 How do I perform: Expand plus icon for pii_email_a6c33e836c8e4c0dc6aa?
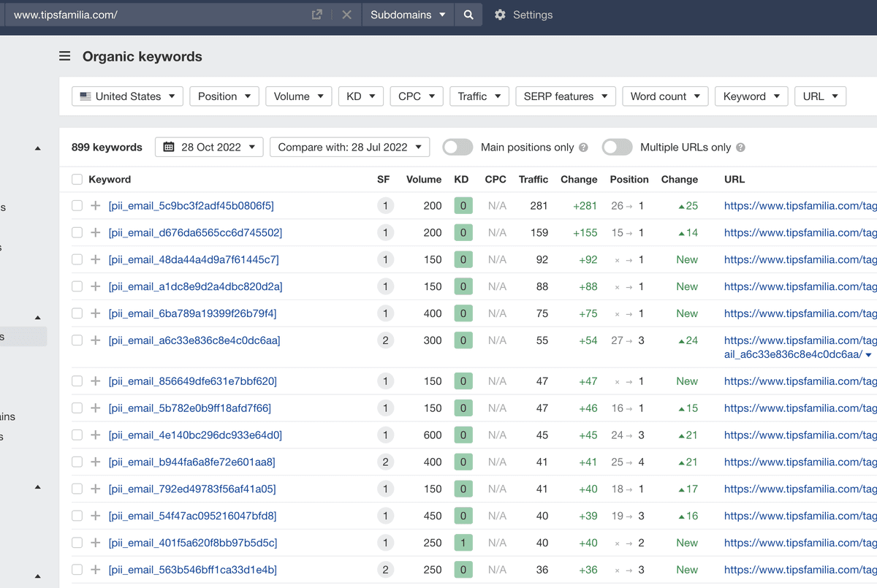pyautogui.click(x=95, y=340)
